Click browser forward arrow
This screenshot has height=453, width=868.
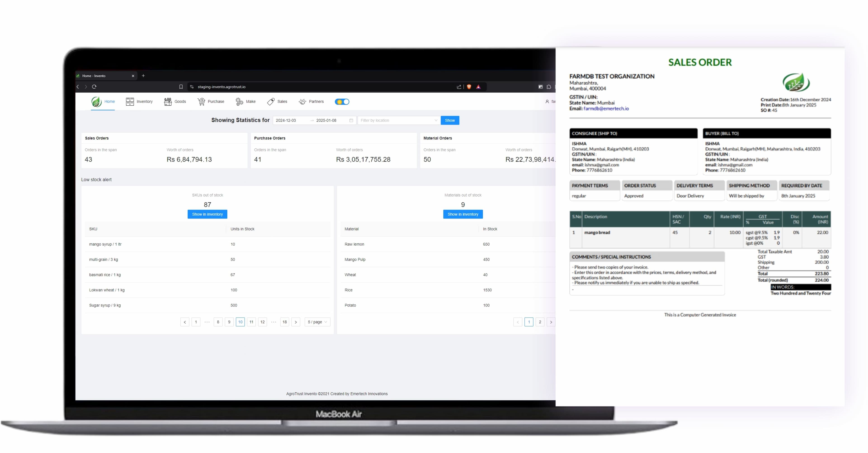coord(86,87)
